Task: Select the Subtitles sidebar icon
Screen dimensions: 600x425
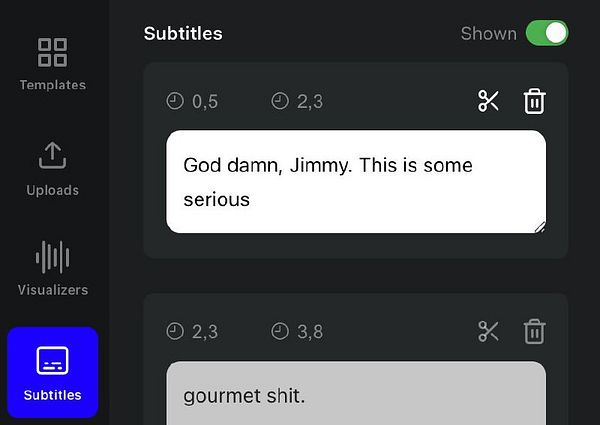Action: click(x=52, y=360)
